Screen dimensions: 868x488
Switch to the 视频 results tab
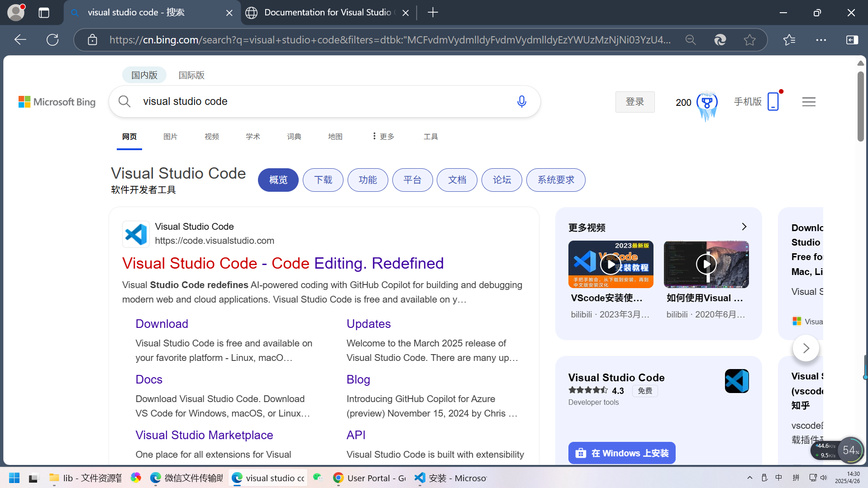[x=212, y=137]
